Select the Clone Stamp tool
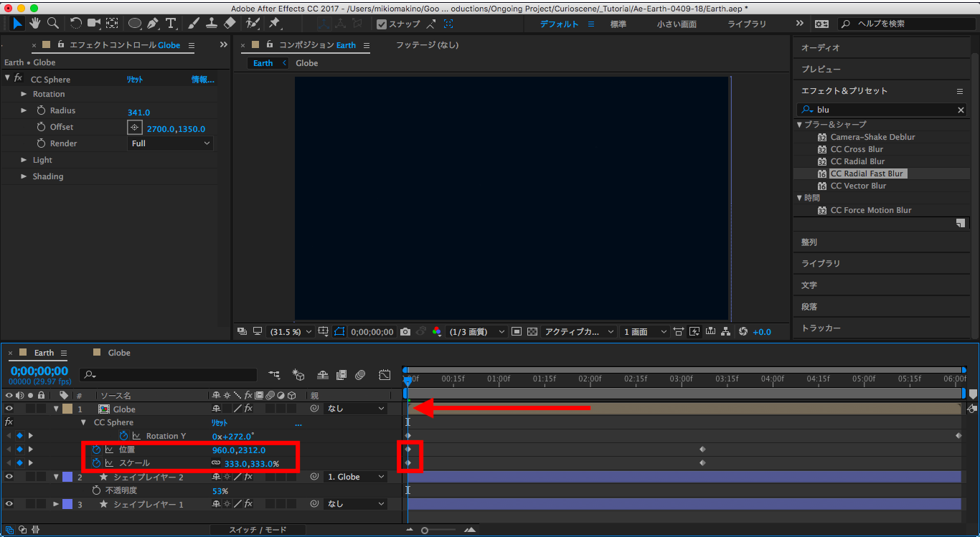Viewport: 980px width, 537px height. [x=212, y=23]
